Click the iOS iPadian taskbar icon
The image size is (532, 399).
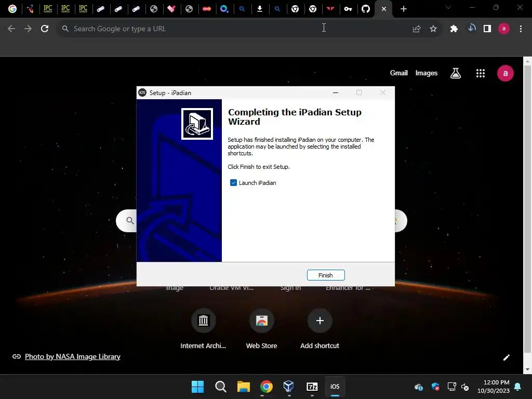point(335,387)
